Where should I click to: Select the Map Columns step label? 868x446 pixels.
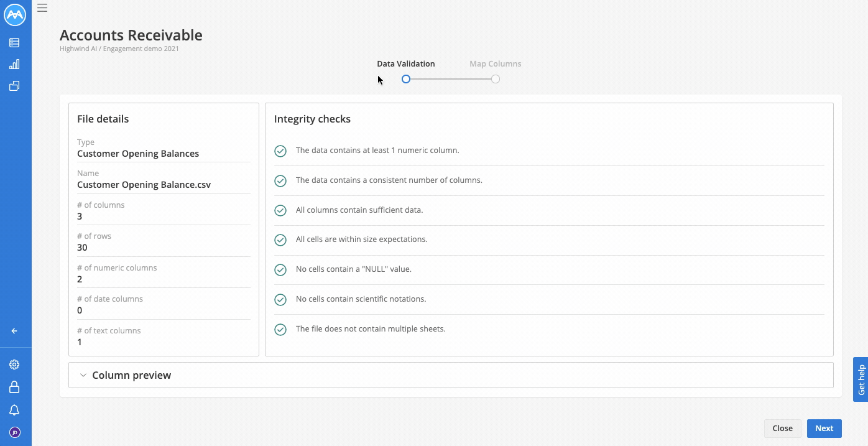[496, 63]
